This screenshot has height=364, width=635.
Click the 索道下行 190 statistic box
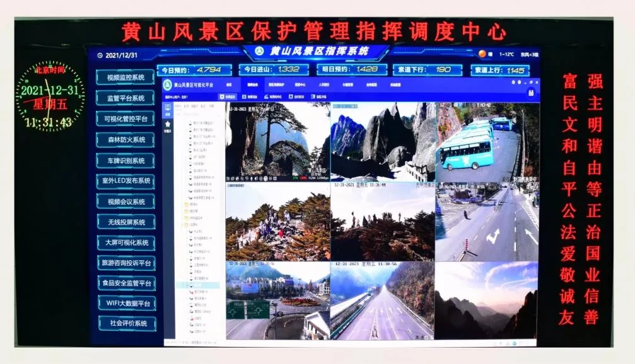(427, 70)
